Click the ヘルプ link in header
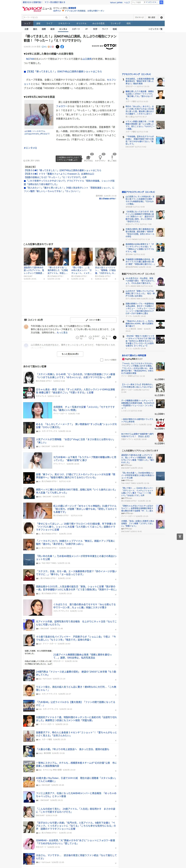 point(127,2)
